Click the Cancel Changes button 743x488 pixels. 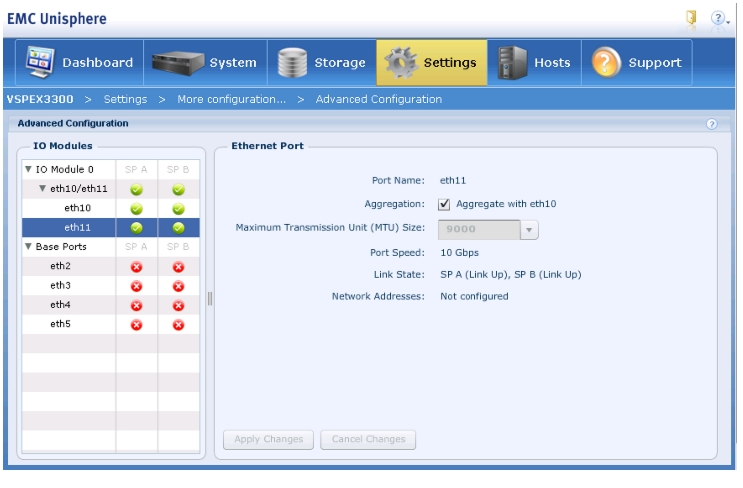[368, 439]
